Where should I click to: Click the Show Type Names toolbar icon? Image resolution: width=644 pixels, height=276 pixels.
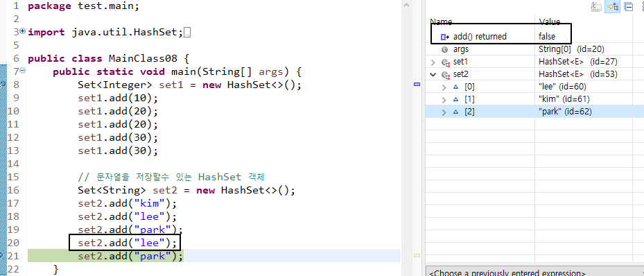596,6
